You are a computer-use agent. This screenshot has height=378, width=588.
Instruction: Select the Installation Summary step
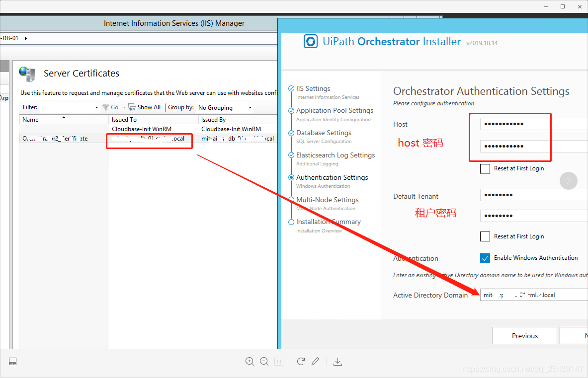pos(328,222)
